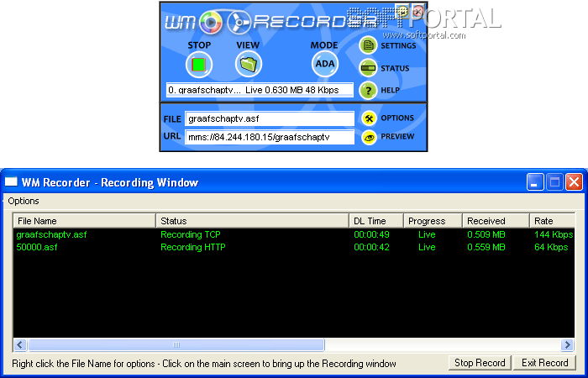Screen dimensions: 588x378
Task: Open SETTINGS from the document icon
Action: [368, 45]
